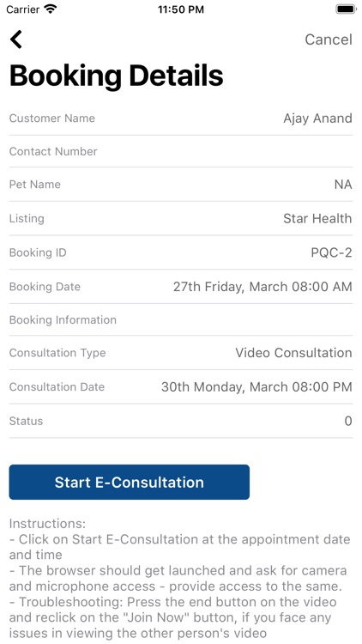
Task: Start the E-Consultation
Action: (x=130, y=483)
